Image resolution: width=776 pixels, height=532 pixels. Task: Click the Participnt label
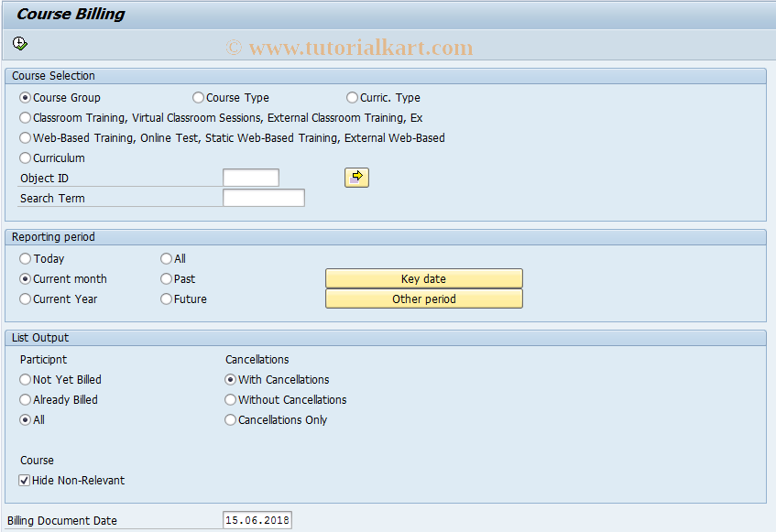click(x=44, y=360)
